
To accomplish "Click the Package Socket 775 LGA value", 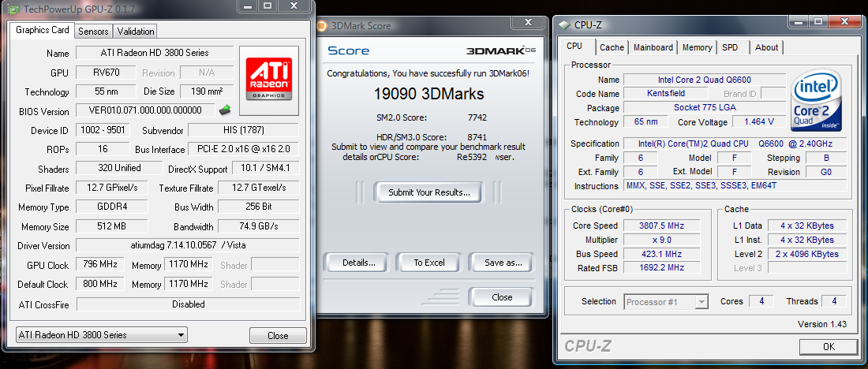I will point(705,107).
